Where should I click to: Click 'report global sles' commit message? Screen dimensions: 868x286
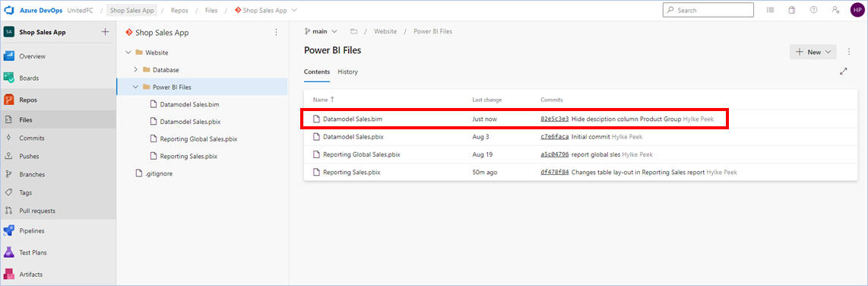point(596,154)
